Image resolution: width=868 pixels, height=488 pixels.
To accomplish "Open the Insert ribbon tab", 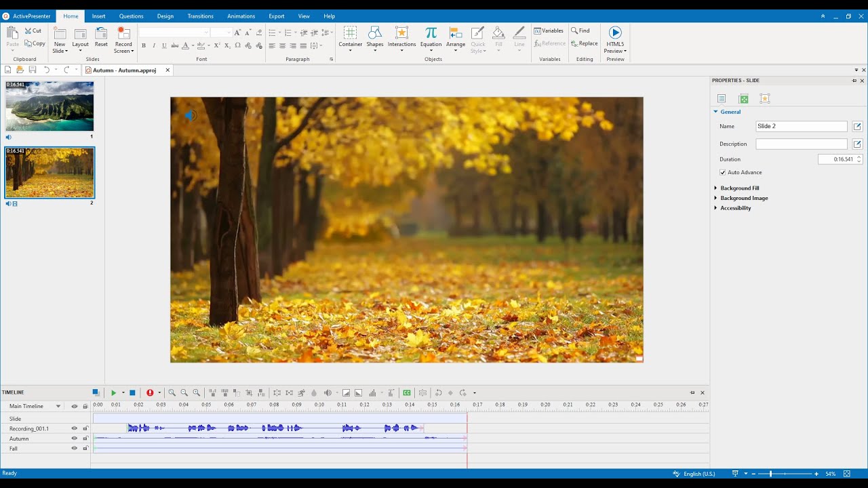I will (98, 16).
